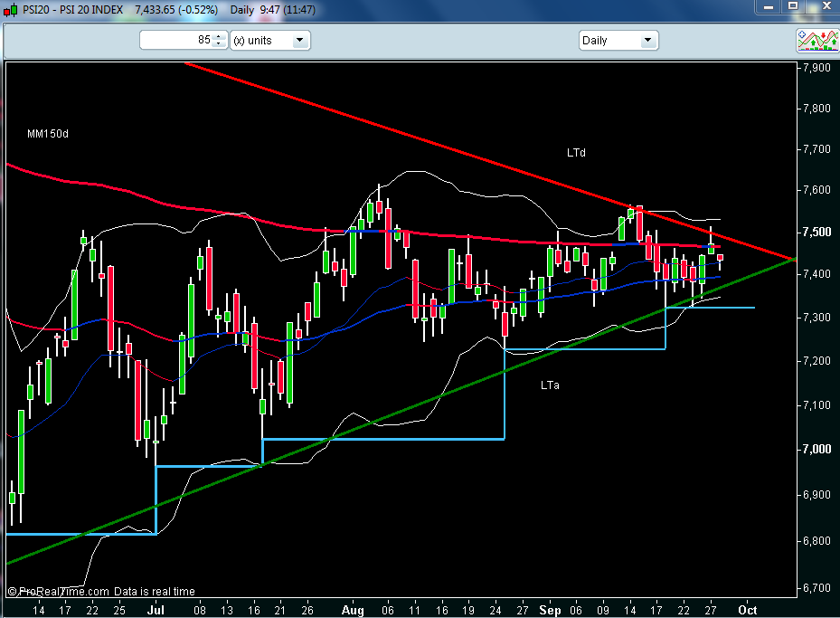Image resolution: width=840 pixels, height=618 pixels.
Task: Open the Daily timeframe dropdown
Action: click(618, 40)
